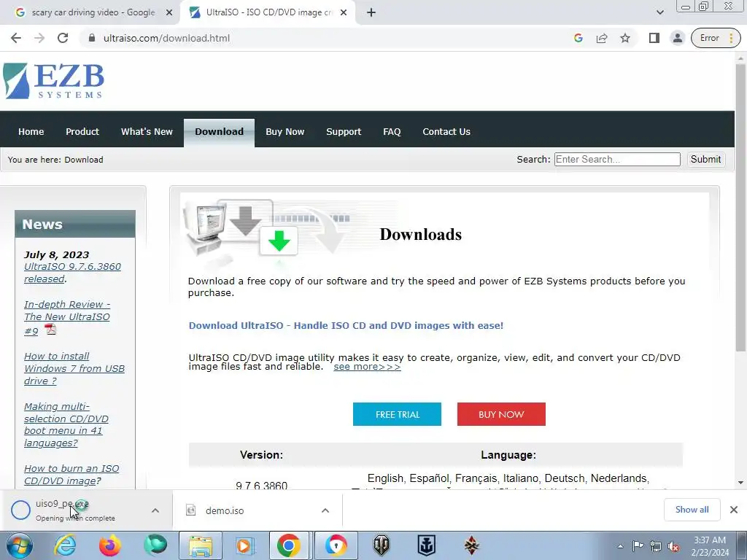Click the browser forward arrow
This screenshot has height=560, width=747.
click(x=39, y=38)
